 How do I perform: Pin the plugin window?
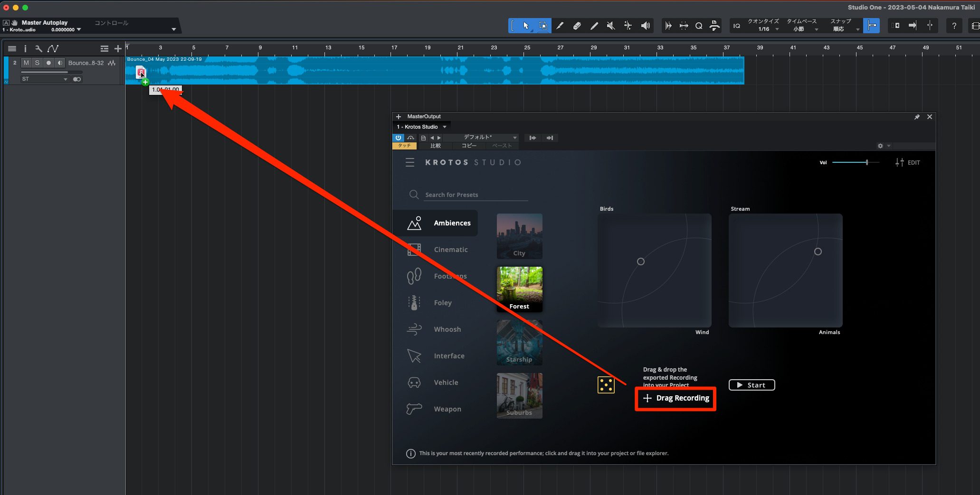917,117
